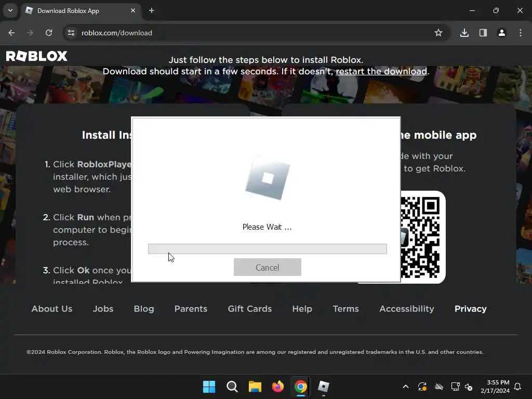Viewport: 532px width, 399px height.
Task: Minimize the Chrome window
Action: click(x=472, y=10)
